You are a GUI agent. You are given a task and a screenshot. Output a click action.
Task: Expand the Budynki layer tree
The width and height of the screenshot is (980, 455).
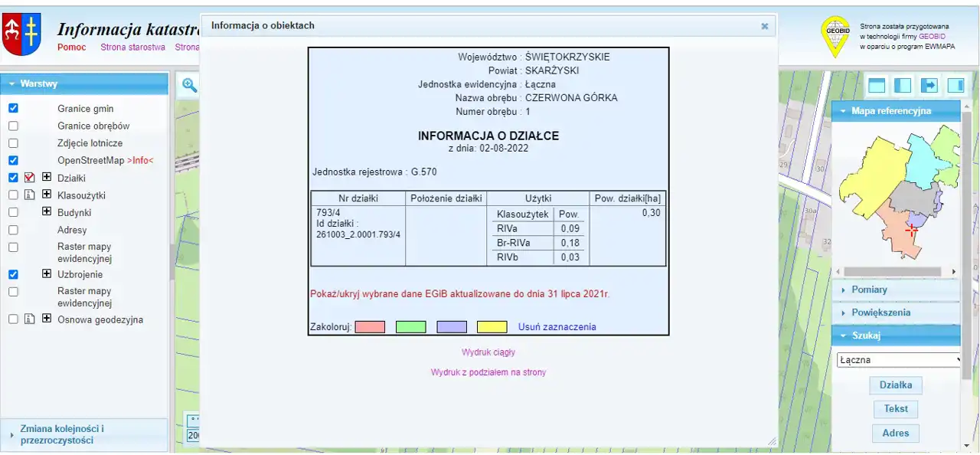tap(47, 212)
